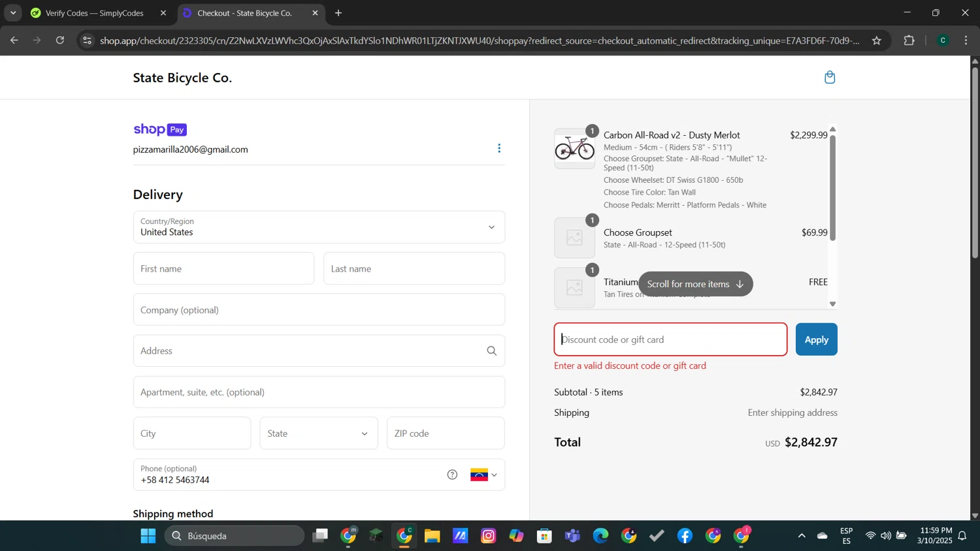980x551 pixels.
Task: Open the shopping bag cart icon
Action: [x=830, y=78]
